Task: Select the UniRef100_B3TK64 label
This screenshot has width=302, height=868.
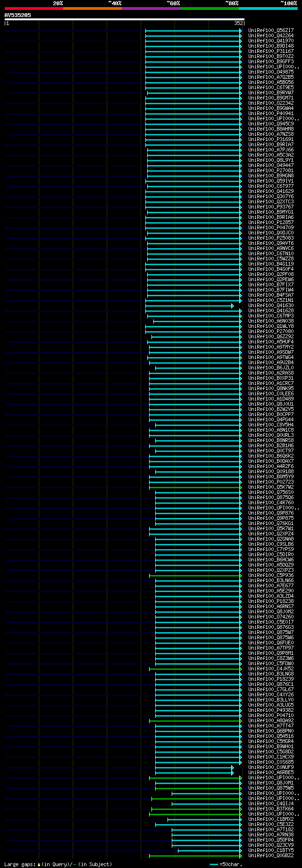Action: coord(271,809)
